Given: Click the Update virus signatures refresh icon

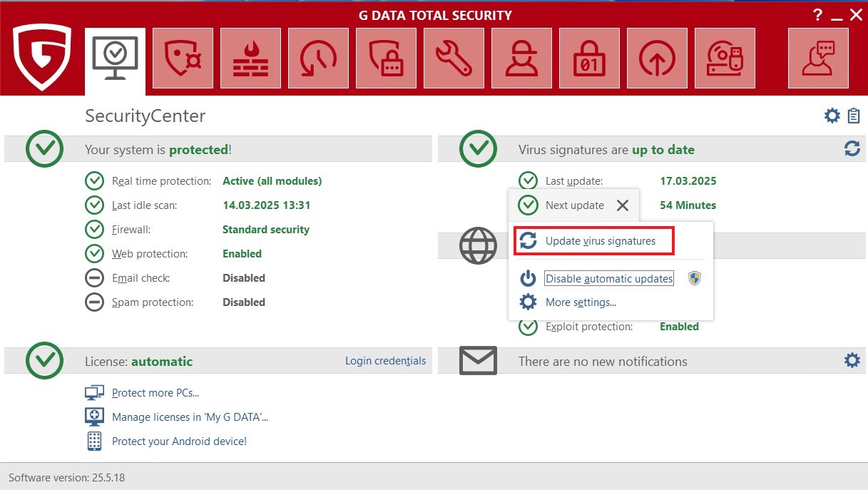Looking at the screenshot, I should (528, 241).
